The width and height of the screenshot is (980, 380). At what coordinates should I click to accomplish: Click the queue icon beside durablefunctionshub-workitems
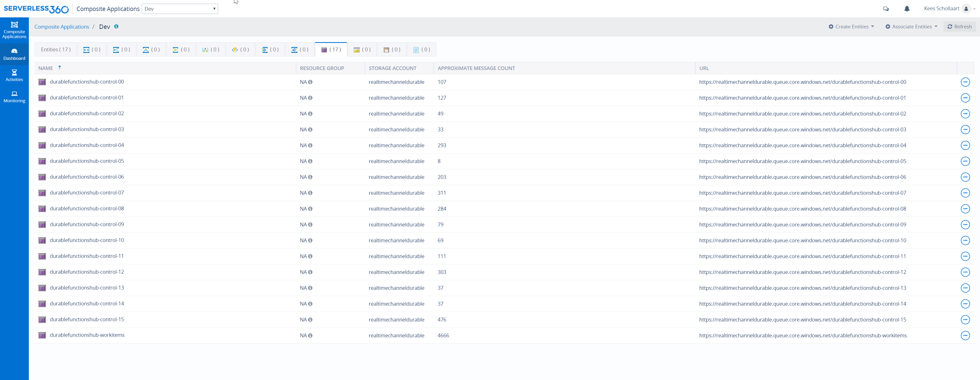point(42,335)
